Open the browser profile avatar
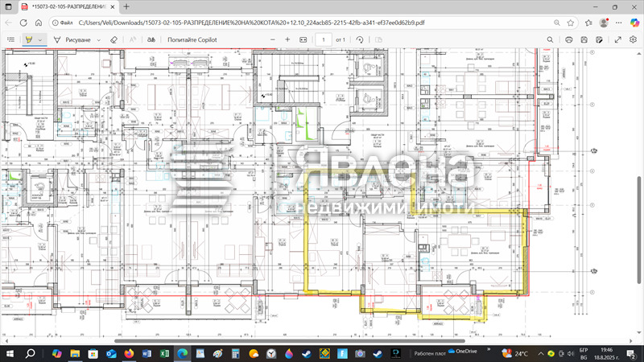644x362 pixels. [604, 23]
